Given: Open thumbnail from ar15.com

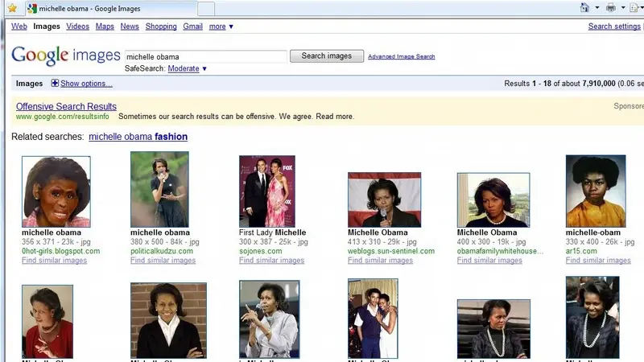Looking at the screenshot, I should pyautogui.click(x=596, y=191).
